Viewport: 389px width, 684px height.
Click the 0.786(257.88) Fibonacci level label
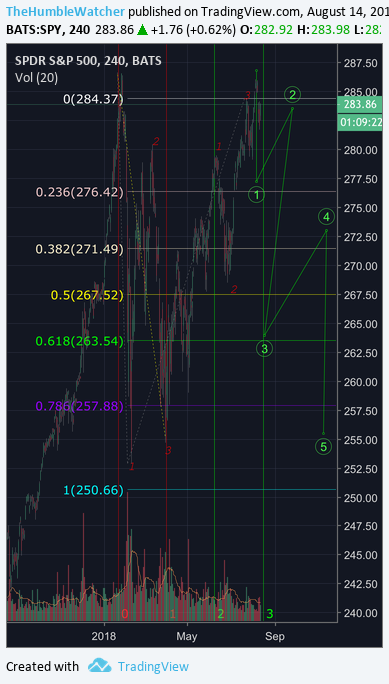[x=80, y=406]
